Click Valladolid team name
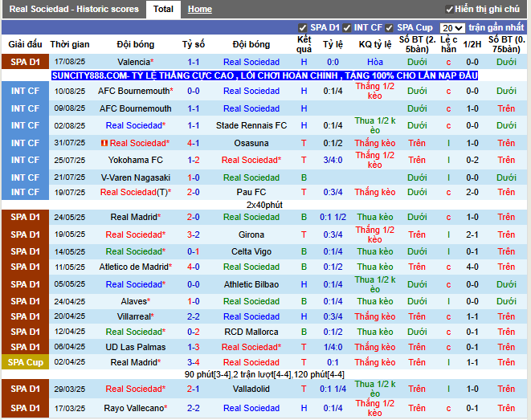The width and height of the screenshot is (531, 420). coord(251,389)
